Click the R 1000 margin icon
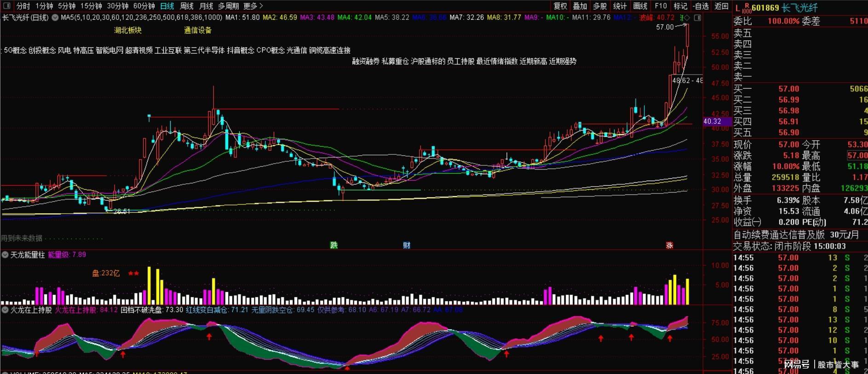868x374 pixels. (x=747, y=7)
